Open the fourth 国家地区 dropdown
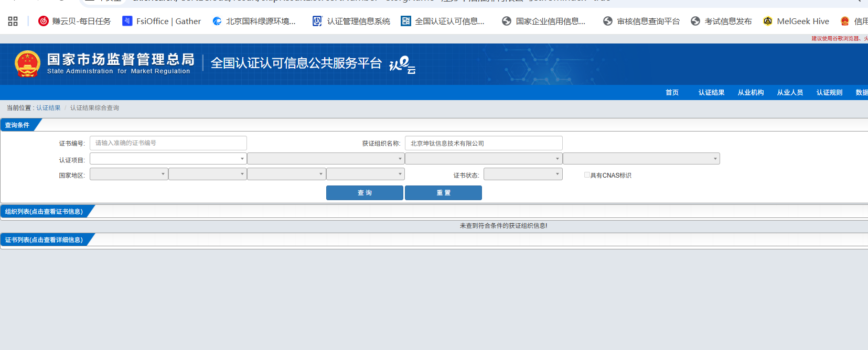The image size is (868, 350). click(x=366, y=174)
